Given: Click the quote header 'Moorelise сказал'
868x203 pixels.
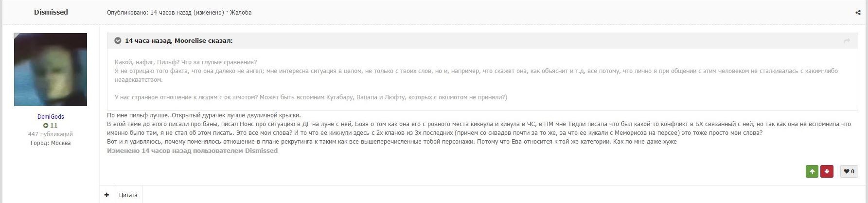Looking at the screenshot, I should (178, 41).
